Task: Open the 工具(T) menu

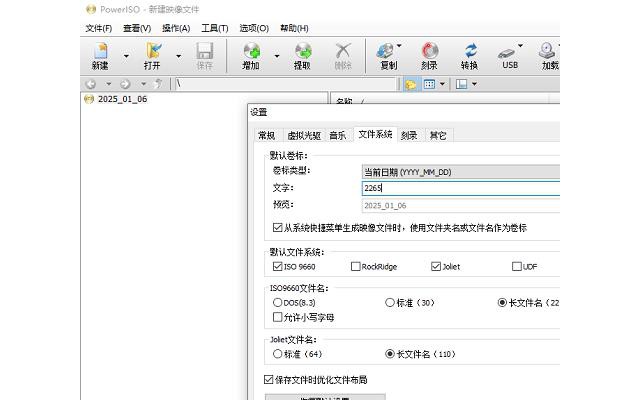Action: [x=215, y=28]
